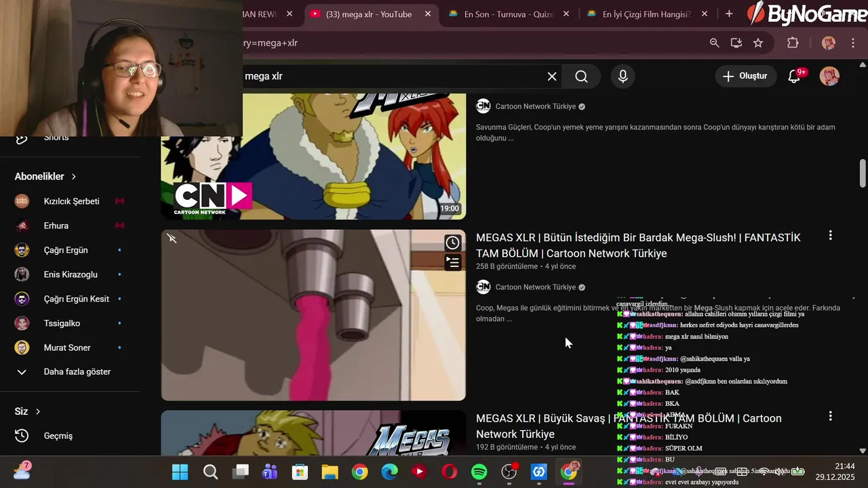Screen dimensions: 868x488
Task: Open weather widget on taskbar
Action: point(22,470)
